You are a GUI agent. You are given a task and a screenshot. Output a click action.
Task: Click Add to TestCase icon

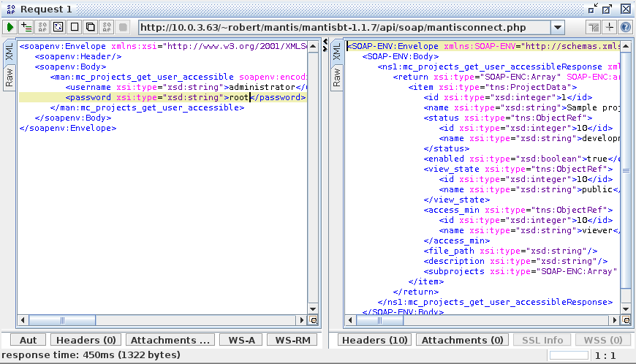pyautogui.click(x=26, y=27)
